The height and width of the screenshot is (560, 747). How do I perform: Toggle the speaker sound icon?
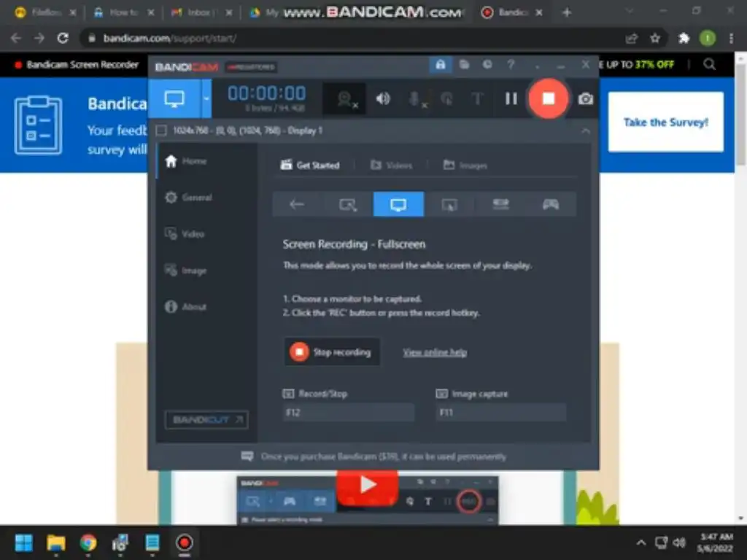[x=383, y=98]
